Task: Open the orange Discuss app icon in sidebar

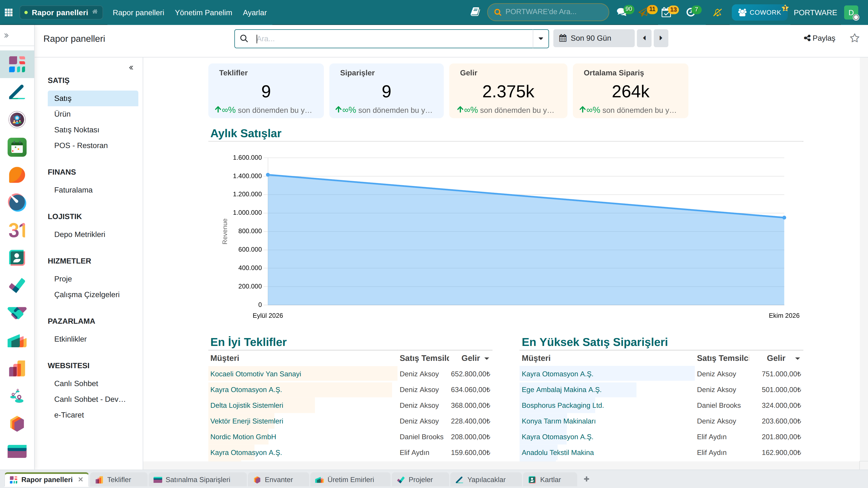Action: (x=17, y=175)
